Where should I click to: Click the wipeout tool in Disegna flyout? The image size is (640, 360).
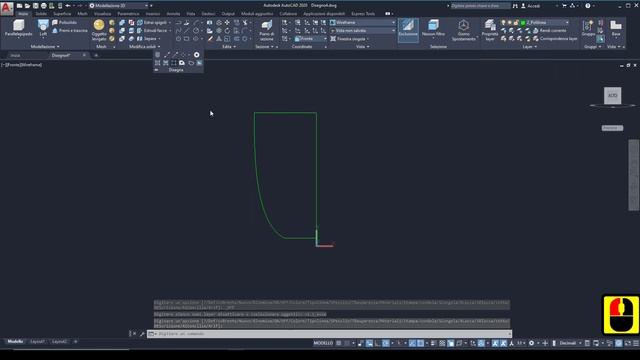199,63
